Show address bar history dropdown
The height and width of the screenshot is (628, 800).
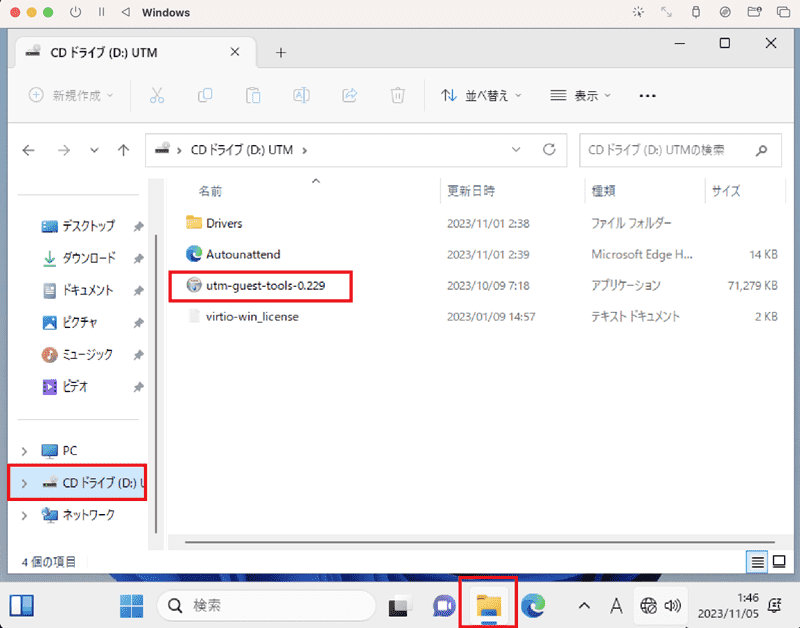pos(516,149)
